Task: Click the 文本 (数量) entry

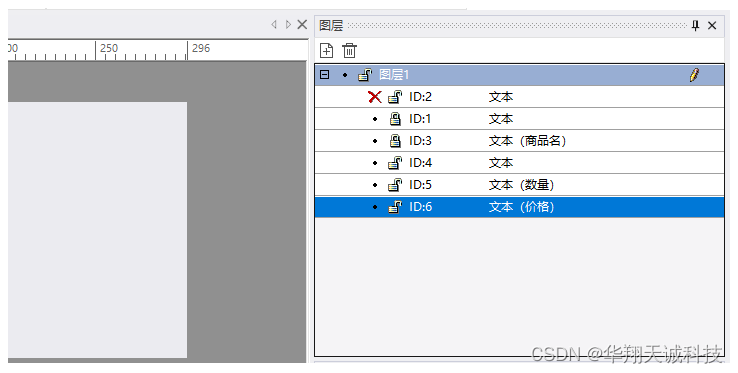Action: 521,185
